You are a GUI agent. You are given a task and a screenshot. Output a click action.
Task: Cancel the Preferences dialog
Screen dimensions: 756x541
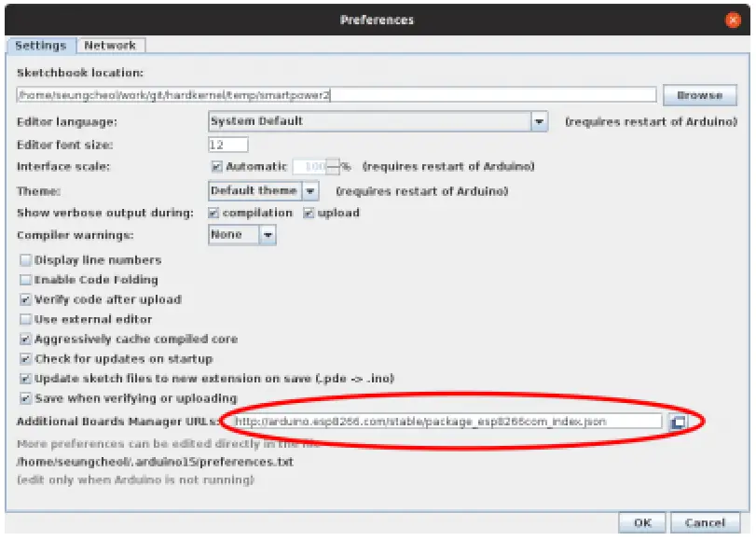[x=705, y=522]
